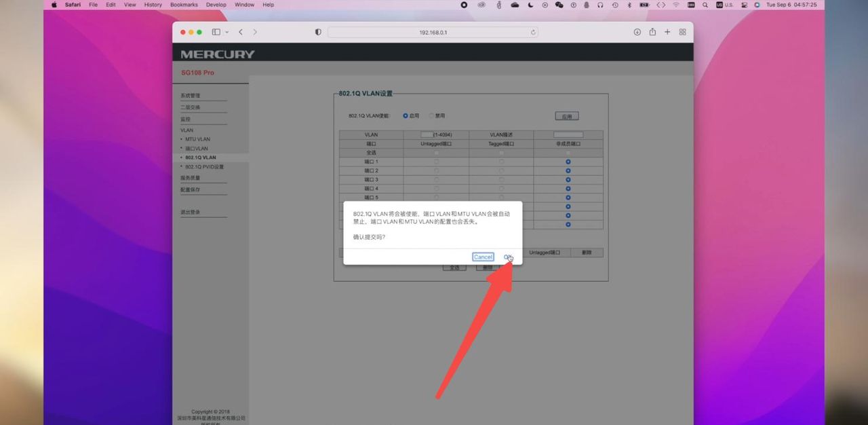
Task: Select 非成员端口 radio for 端口 3
Action: pos(568,179)
